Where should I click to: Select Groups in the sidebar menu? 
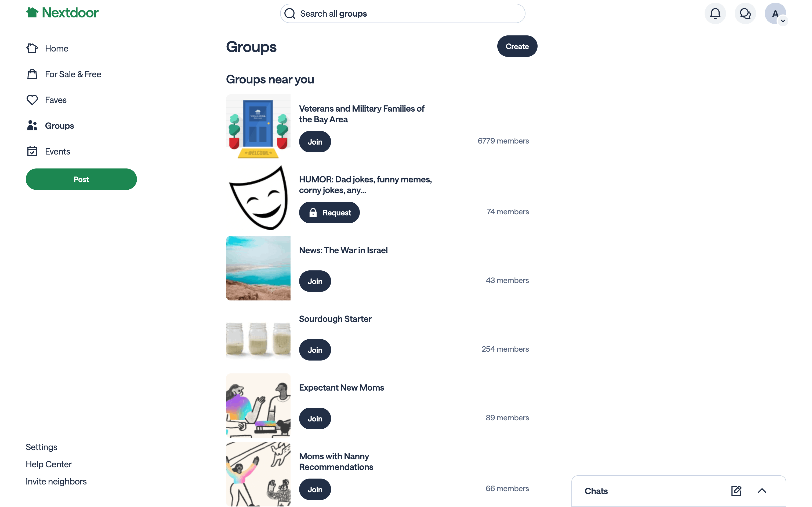[x=59, y=126]
